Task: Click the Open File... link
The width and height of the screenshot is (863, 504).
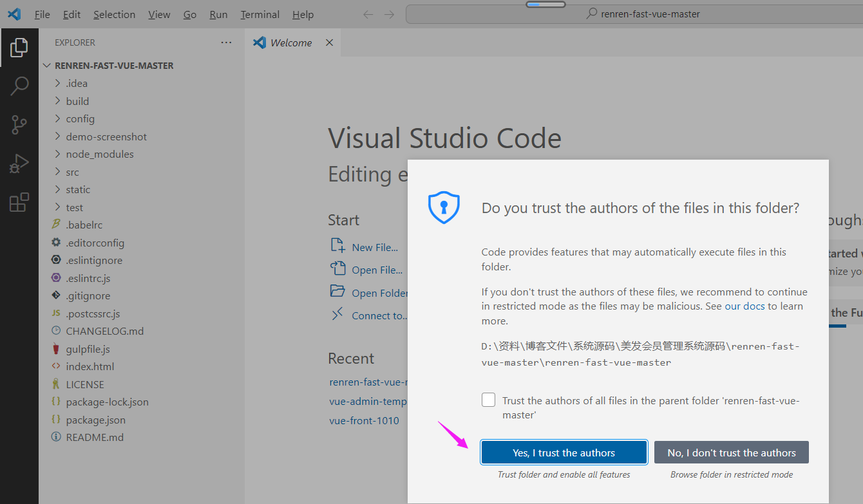Action: (x=377, y=270)
